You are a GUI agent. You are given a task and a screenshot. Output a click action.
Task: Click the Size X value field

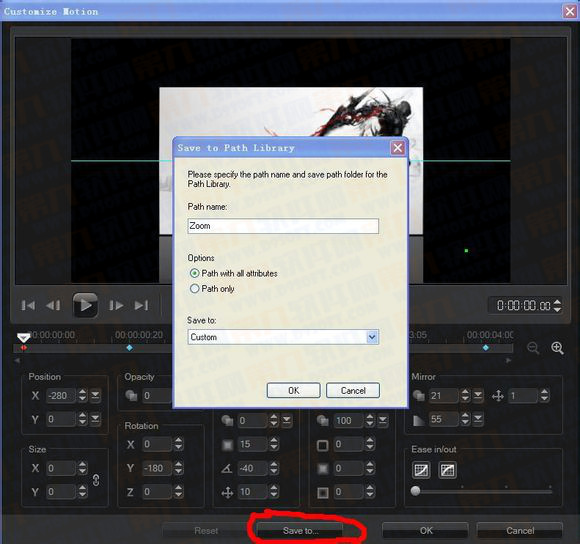(61, 468)
